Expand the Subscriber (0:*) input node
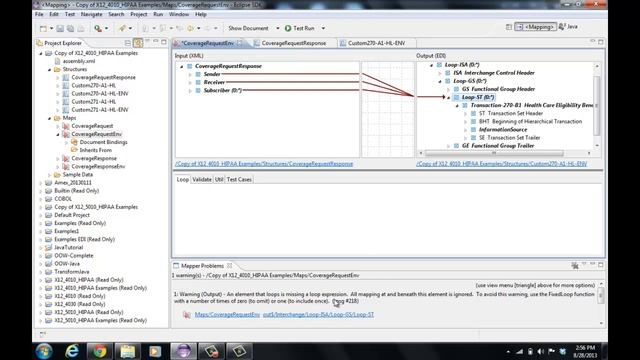Viewport: 640px width, 360px height. coord(190,91)
